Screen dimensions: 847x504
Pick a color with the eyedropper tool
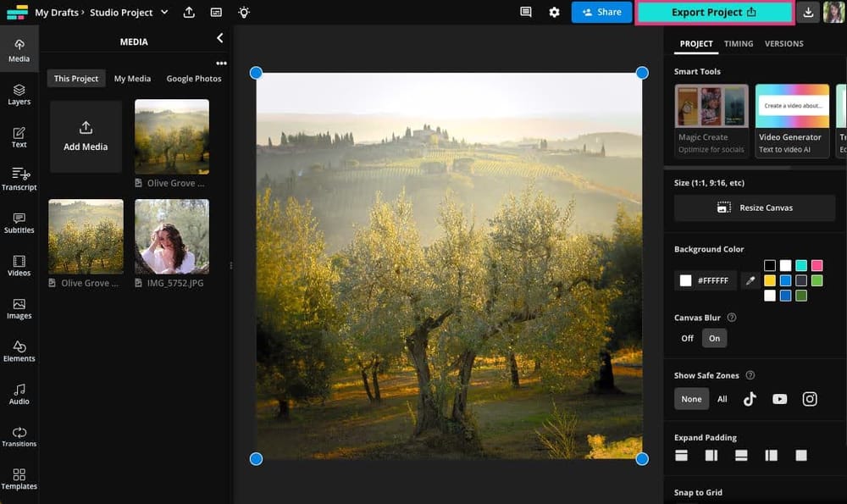750,280
